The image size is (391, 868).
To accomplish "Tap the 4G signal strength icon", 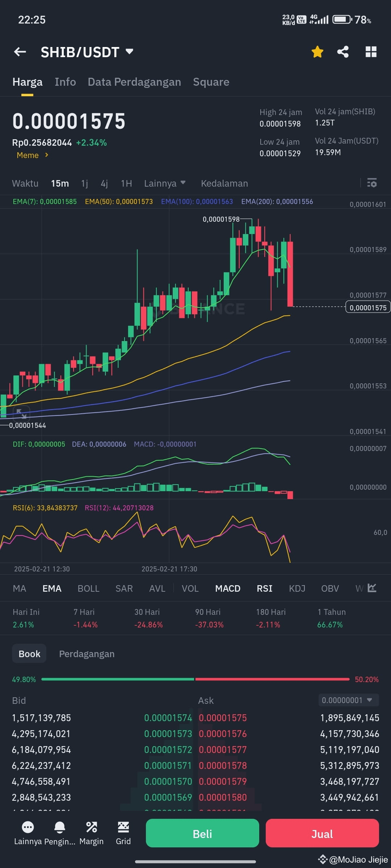I will pos(319,19).
